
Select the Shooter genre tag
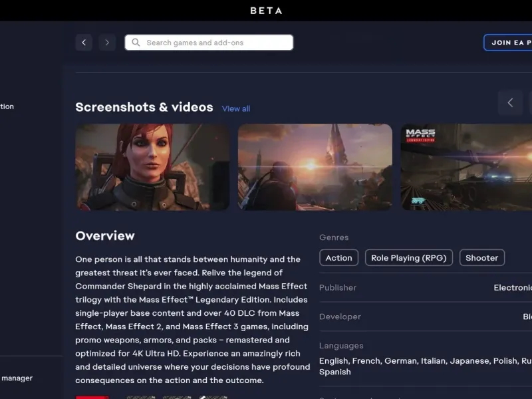click(481, 258)
